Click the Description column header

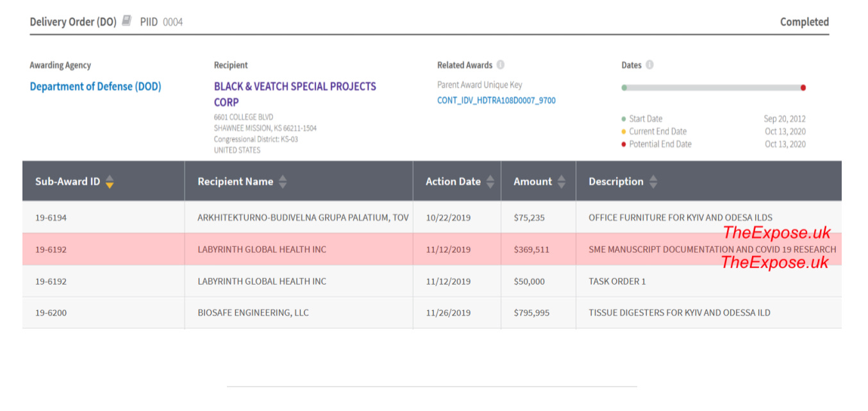point(708,181)
